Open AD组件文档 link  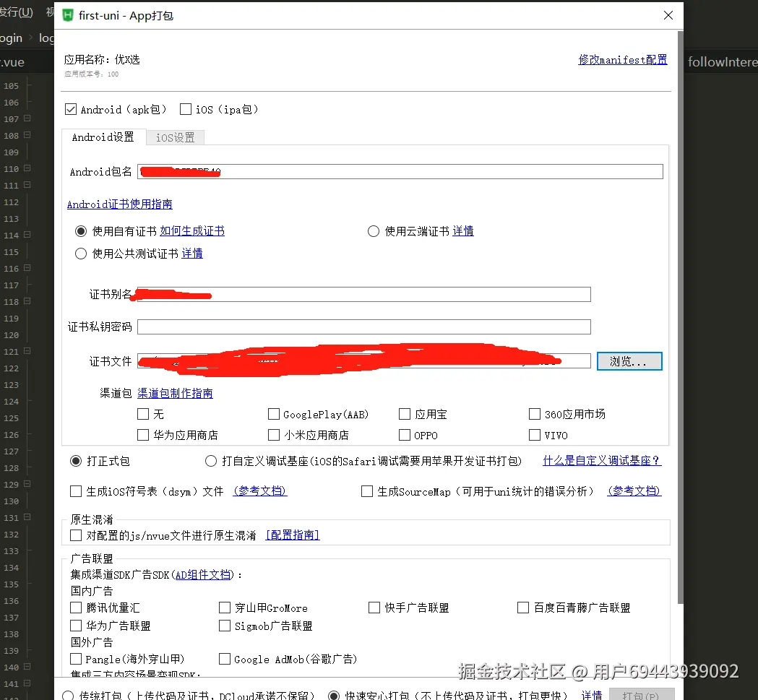coord(202,575)
